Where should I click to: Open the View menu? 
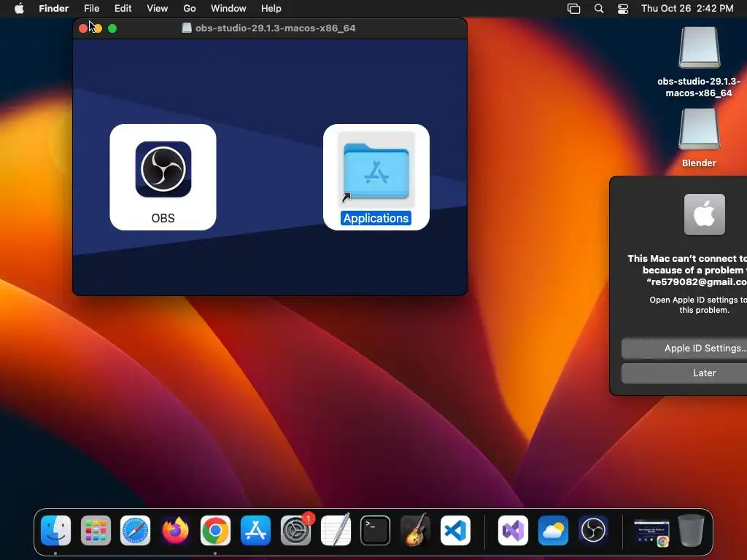click(x=158, y=9)
